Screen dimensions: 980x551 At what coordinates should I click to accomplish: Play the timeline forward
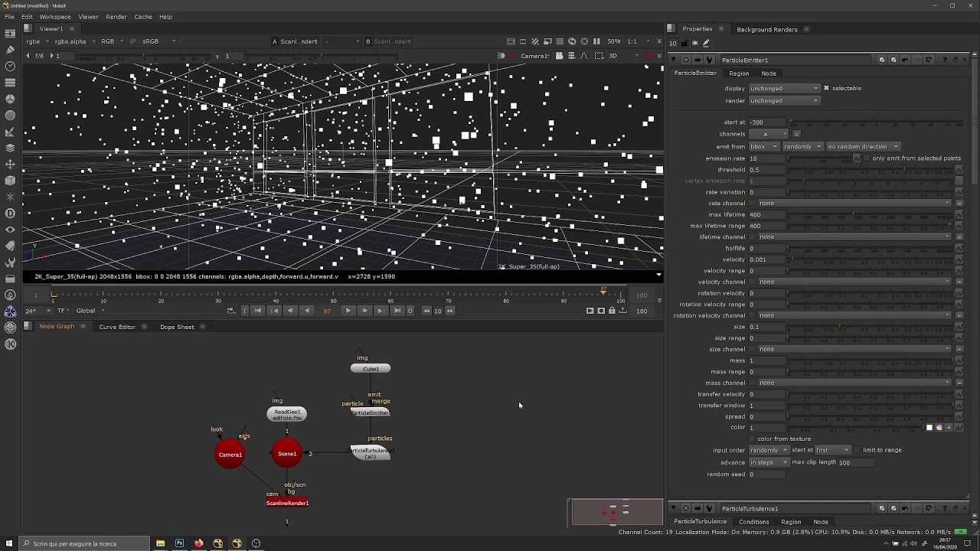click(x=348, y=311)
